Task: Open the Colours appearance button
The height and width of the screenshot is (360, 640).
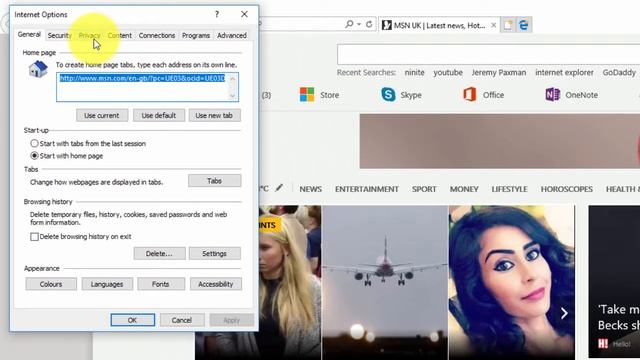Action: (x=51, y=284)
